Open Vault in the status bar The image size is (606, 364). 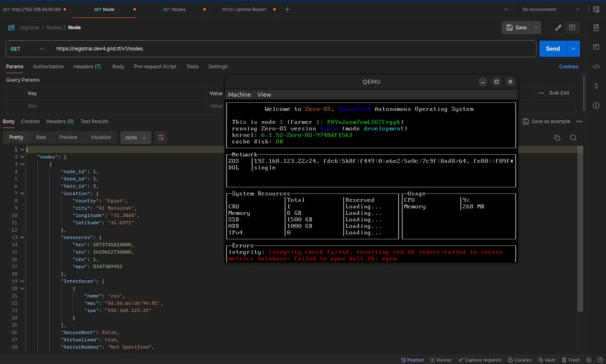point(546,360)
